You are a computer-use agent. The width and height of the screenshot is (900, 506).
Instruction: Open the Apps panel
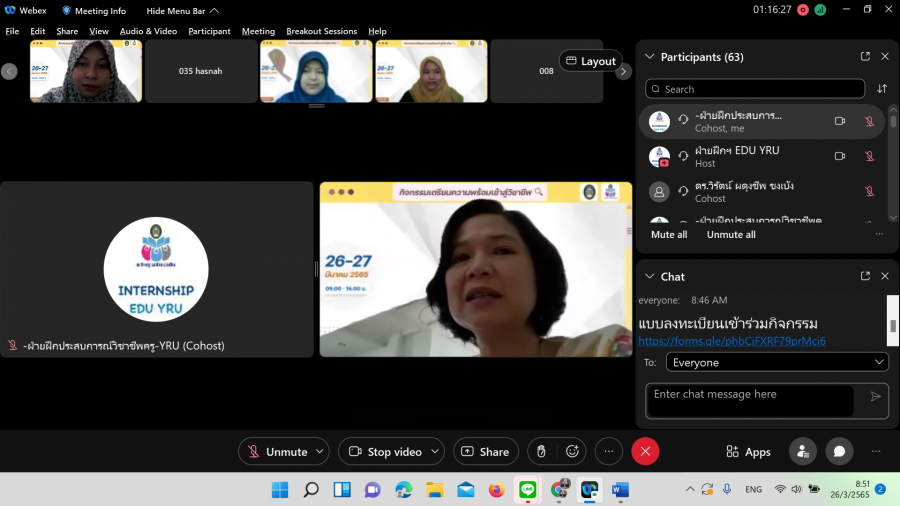tap(747, 452)
